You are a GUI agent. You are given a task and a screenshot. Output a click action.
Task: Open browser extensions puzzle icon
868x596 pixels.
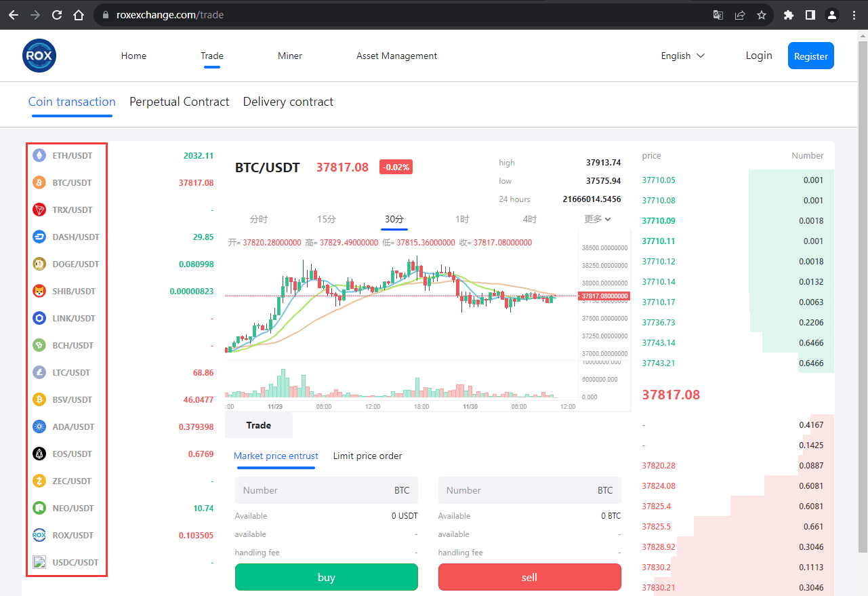click(x=788, y=15)
